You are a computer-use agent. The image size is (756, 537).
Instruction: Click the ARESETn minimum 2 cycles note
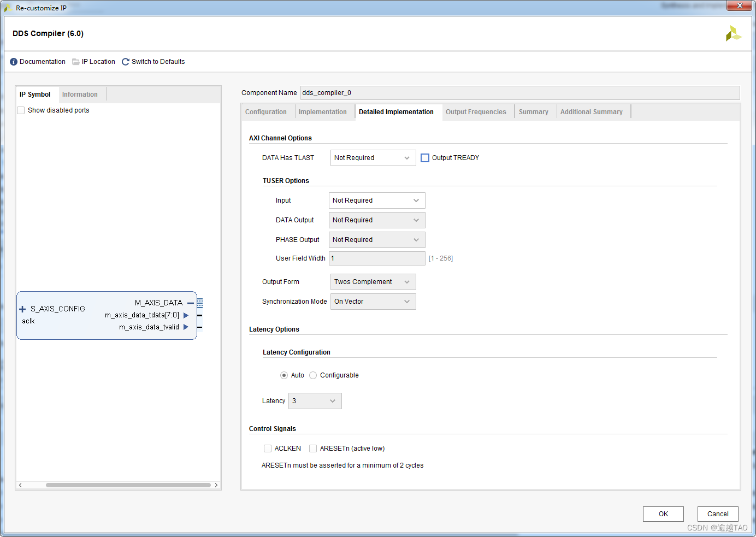point(342,465)
